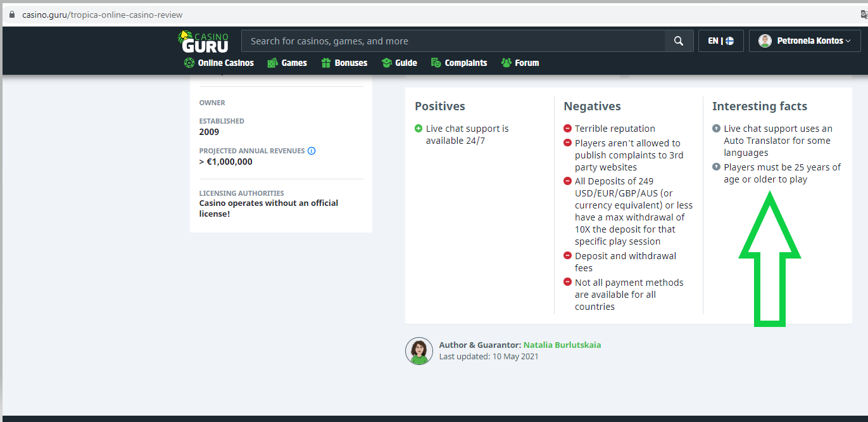
Task: Click the Bonuses gift icon
Action: click(x=326, y=63)
